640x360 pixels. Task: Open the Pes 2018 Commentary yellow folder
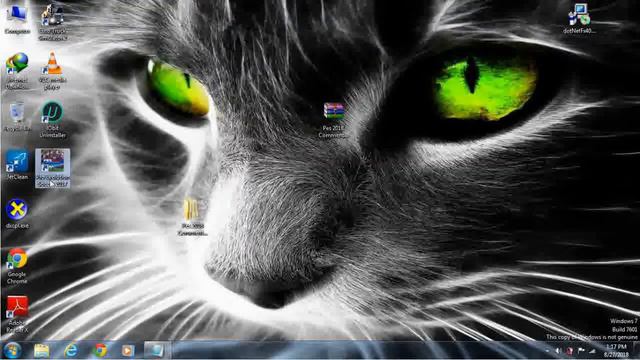192,216
